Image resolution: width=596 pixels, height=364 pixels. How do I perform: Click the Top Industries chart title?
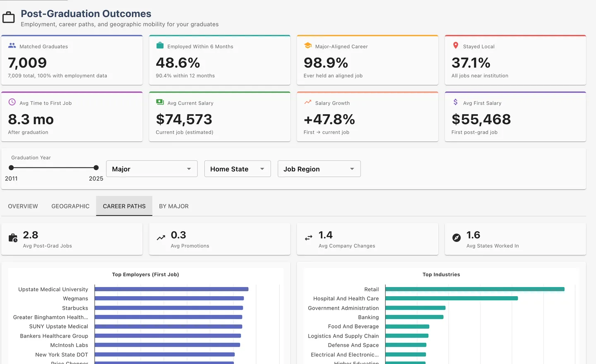(x=441, y=274)
